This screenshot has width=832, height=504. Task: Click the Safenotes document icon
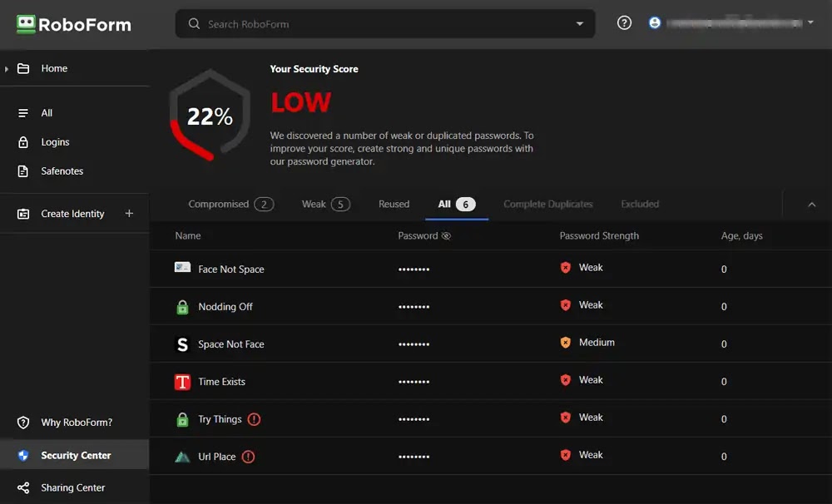pyautogui.click(x=23, y=171)
